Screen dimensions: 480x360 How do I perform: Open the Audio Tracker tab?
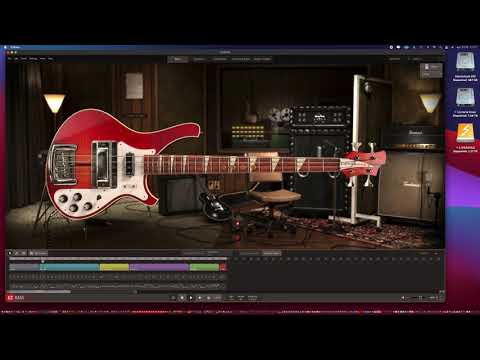point(262,59)
